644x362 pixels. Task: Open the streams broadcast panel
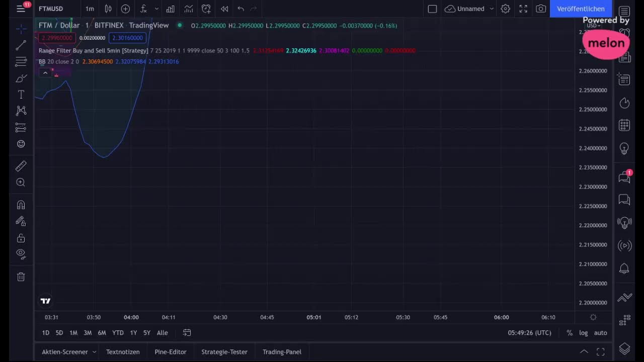(x=624, y=245)
